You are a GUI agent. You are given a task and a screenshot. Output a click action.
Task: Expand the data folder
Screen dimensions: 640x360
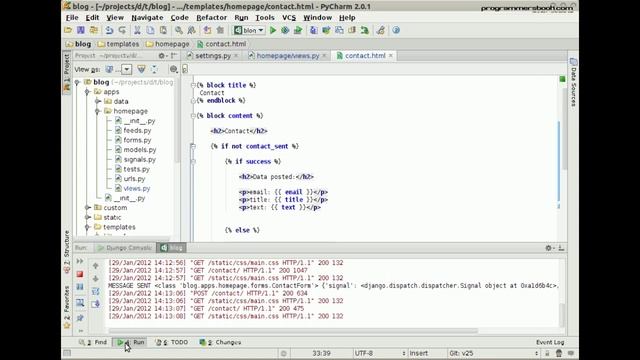[x=97, y=101]
